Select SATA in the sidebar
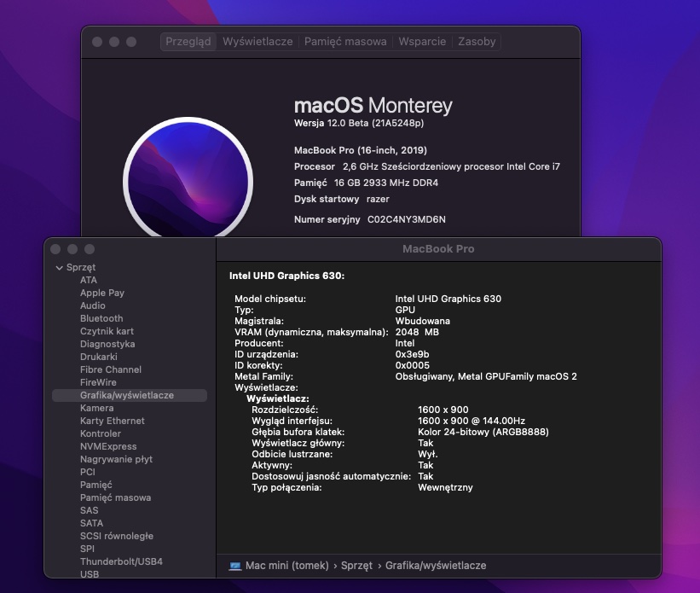Screen dimensions: 700x593 [91, 523]
